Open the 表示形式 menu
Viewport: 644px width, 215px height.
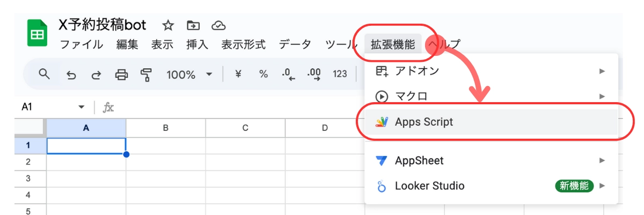[x=244, y=45]
